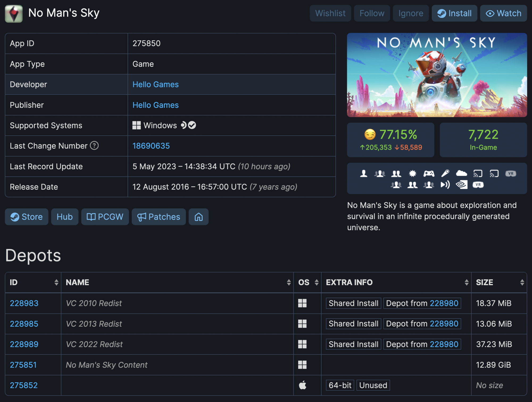Toggle the Ignore button
Image resolution: width=532 pixels, height=402 pixels.
point(410,13)
